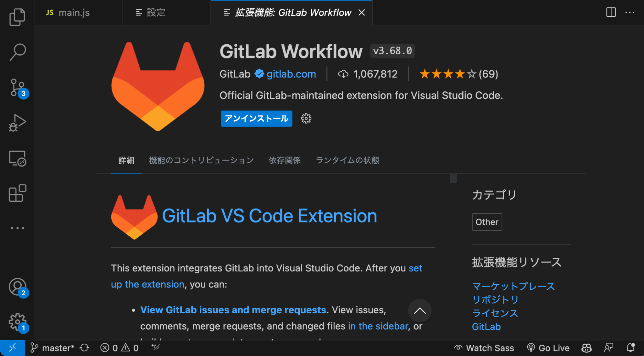Screen dimensions: 644x356
Task: Open the Extensions view icon
Action: pyautogui.click(x=17, y=193)
